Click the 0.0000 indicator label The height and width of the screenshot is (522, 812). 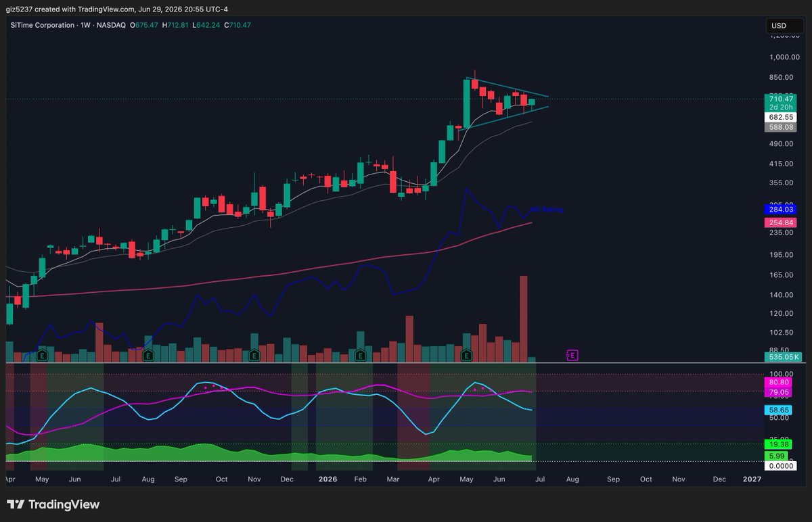pos(780,466)
